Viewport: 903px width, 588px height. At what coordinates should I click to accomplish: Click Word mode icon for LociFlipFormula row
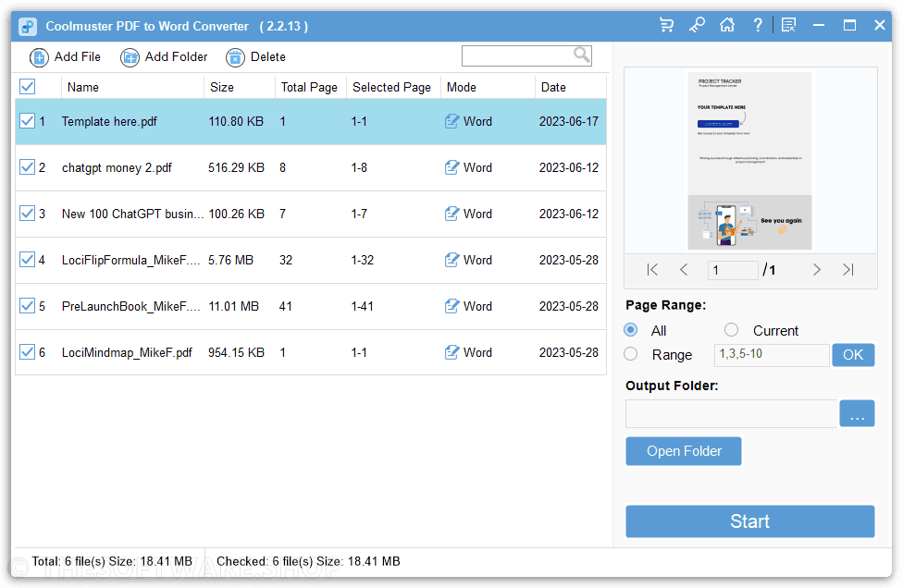coord(452,260)
